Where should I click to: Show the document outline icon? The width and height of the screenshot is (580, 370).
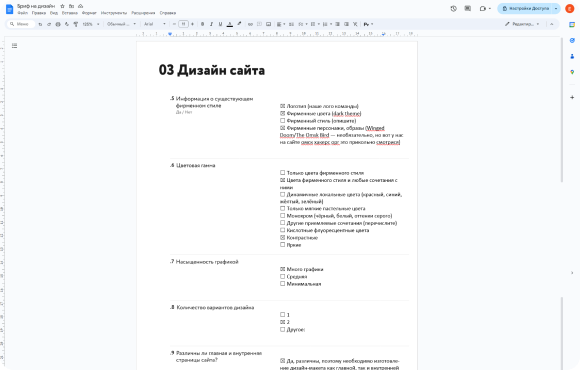(14, 46)
